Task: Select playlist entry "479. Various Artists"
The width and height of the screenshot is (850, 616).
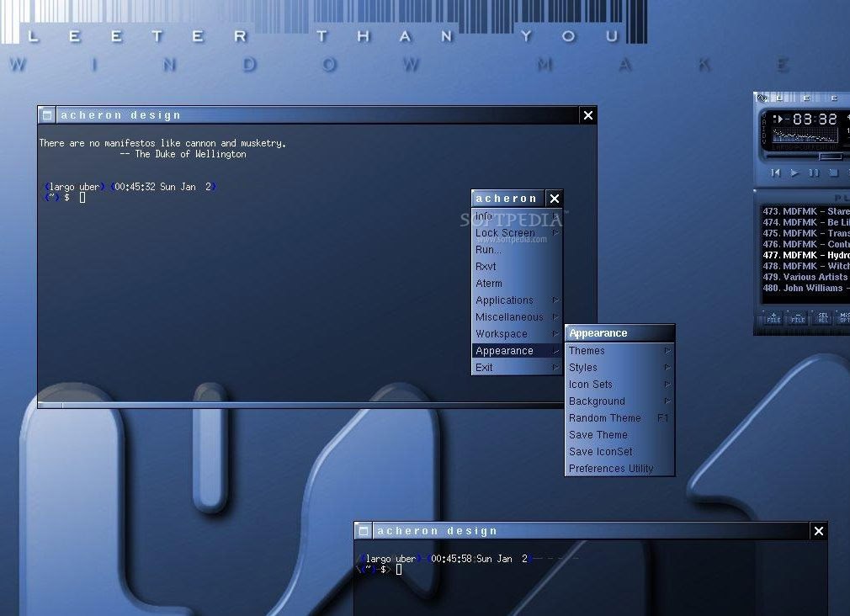Action: coord(805,277)
